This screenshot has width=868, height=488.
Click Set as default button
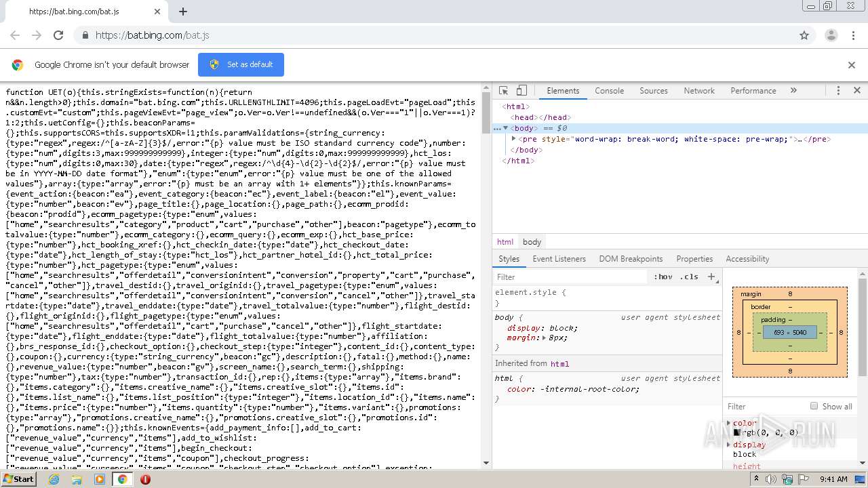click(241, 64)
